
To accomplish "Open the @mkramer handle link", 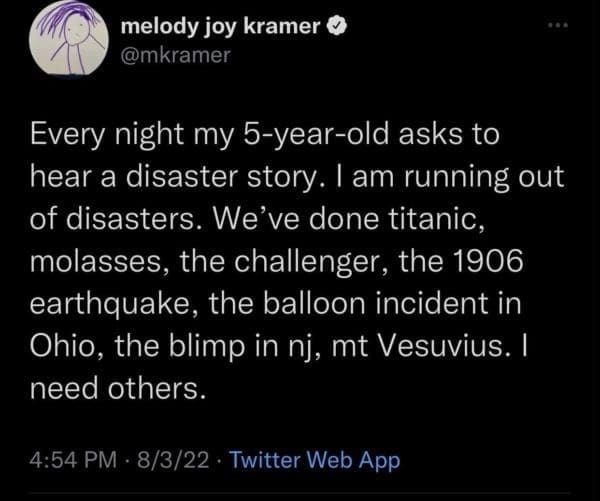I will pos(175,58).
